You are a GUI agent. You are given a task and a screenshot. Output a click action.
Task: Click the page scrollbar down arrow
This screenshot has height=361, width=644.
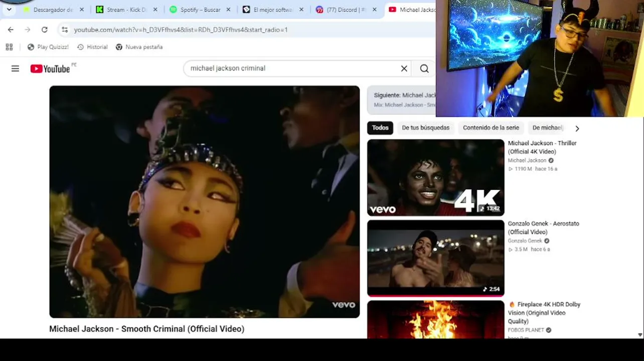tap(640, 335)
